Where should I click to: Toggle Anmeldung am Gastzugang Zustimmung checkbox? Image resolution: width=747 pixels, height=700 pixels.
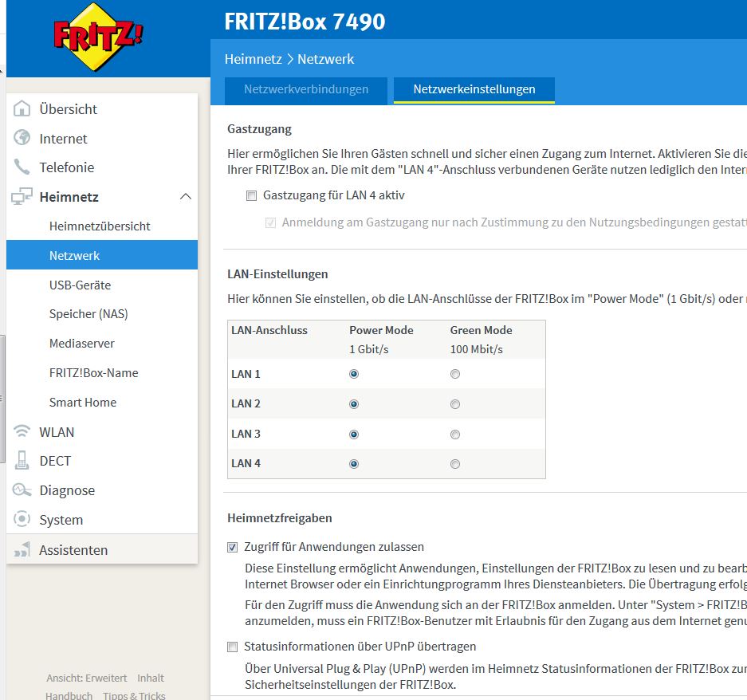click(x=270, y=222)
